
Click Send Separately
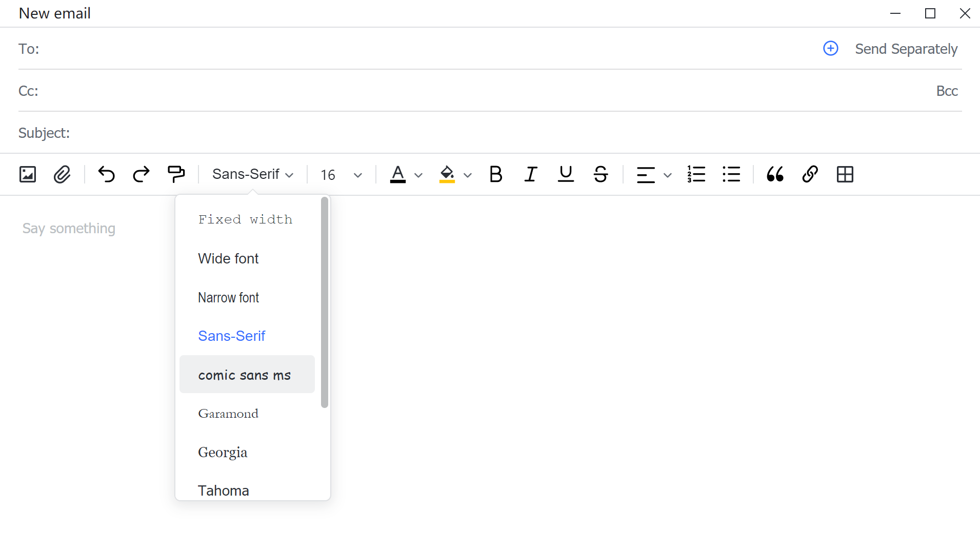(906, 49)
